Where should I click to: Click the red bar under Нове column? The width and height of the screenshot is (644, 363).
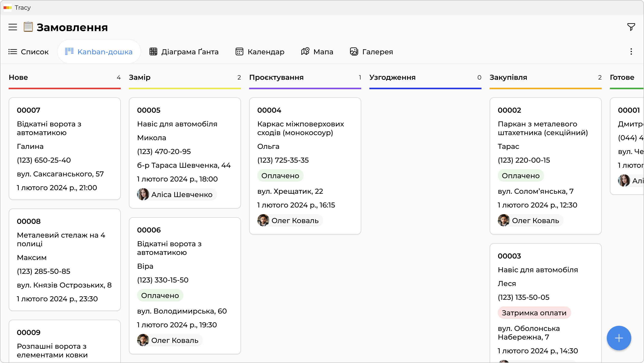point(65,88)
